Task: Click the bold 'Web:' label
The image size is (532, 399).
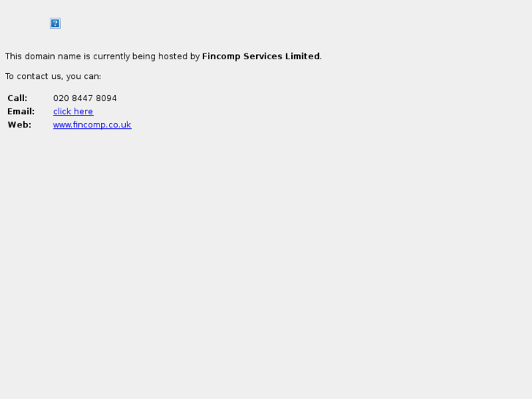Action: (x=19, y=125)
